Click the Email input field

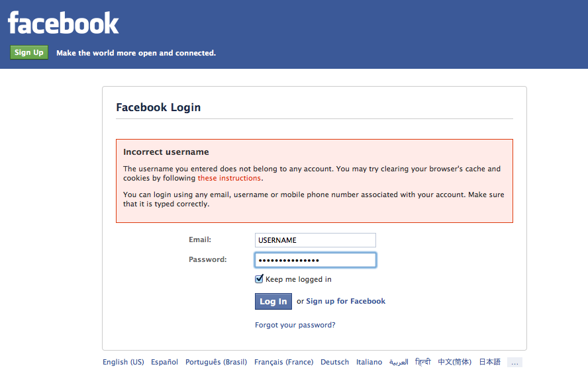[x=315, y=240]
